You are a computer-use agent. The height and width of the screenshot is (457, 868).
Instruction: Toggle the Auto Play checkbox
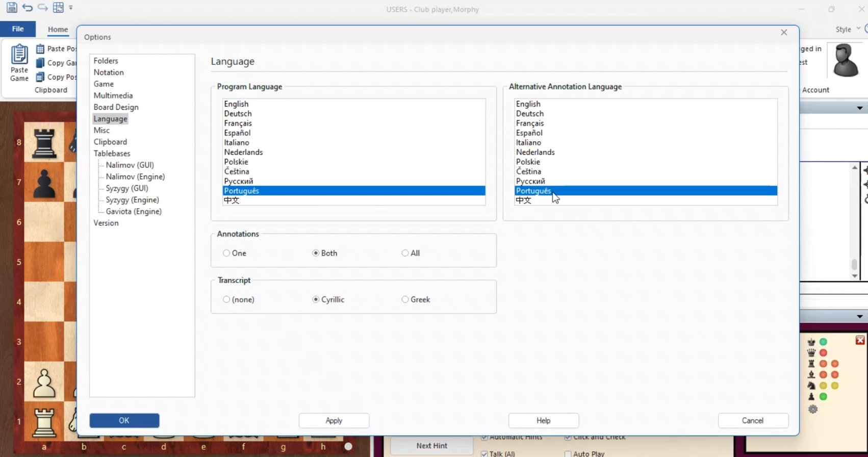pos(568,454)
